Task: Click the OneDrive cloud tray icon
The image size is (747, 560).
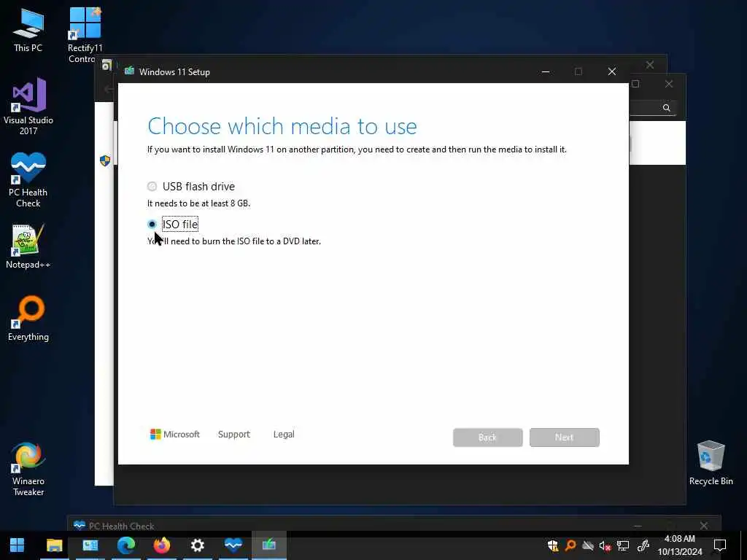Action: click(x=588, y=545)
